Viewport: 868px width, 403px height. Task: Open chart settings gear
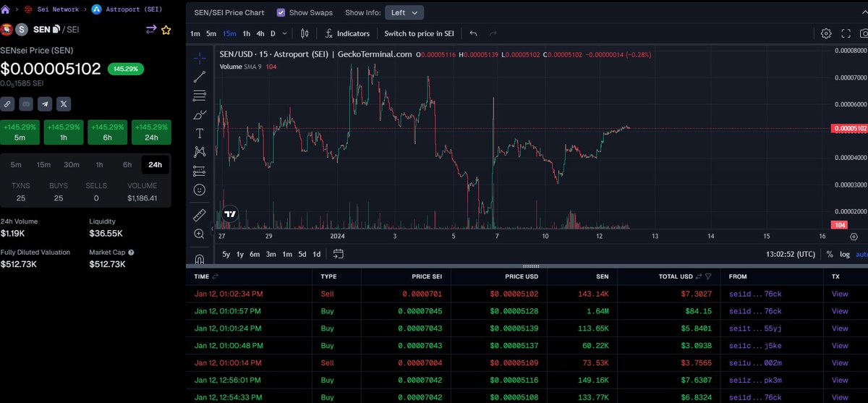[826, 33]
